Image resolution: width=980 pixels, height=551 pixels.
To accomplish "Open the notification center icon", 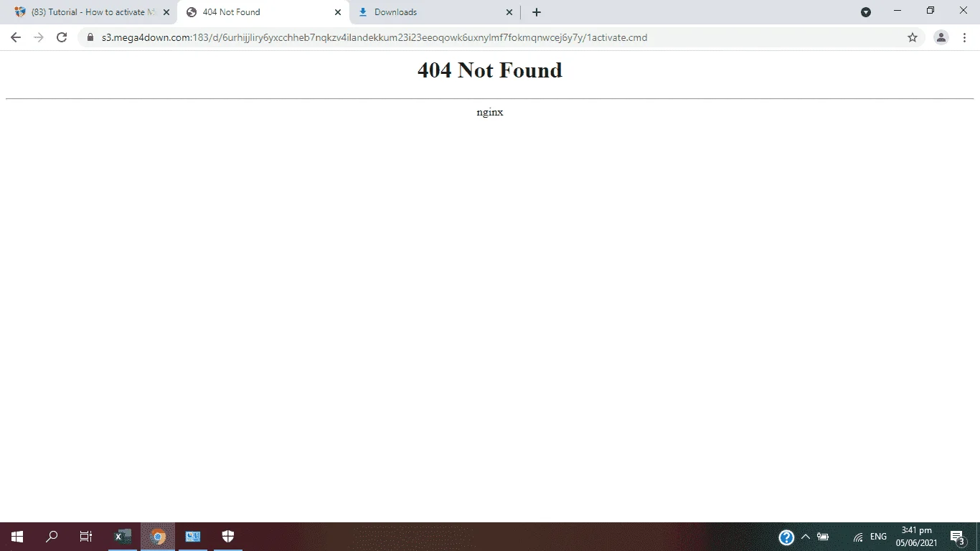I will 957,537.
